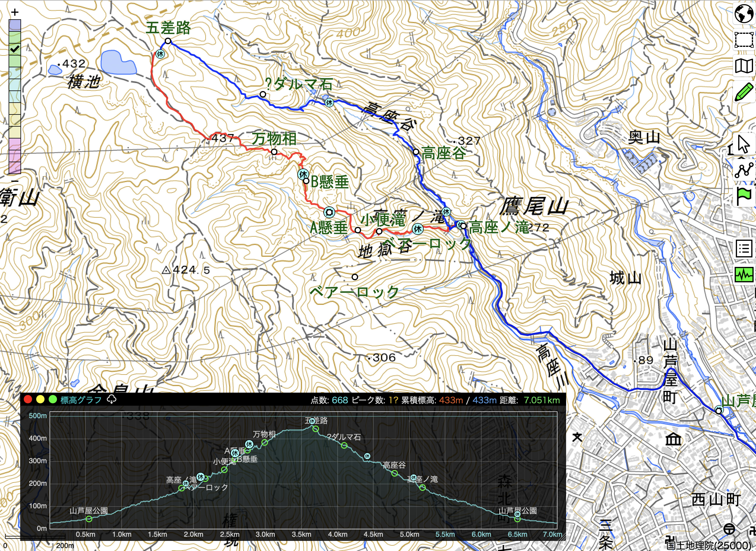Open the folded map layer icon
This screenshot has width=756, height=551.
pos(744,66)
